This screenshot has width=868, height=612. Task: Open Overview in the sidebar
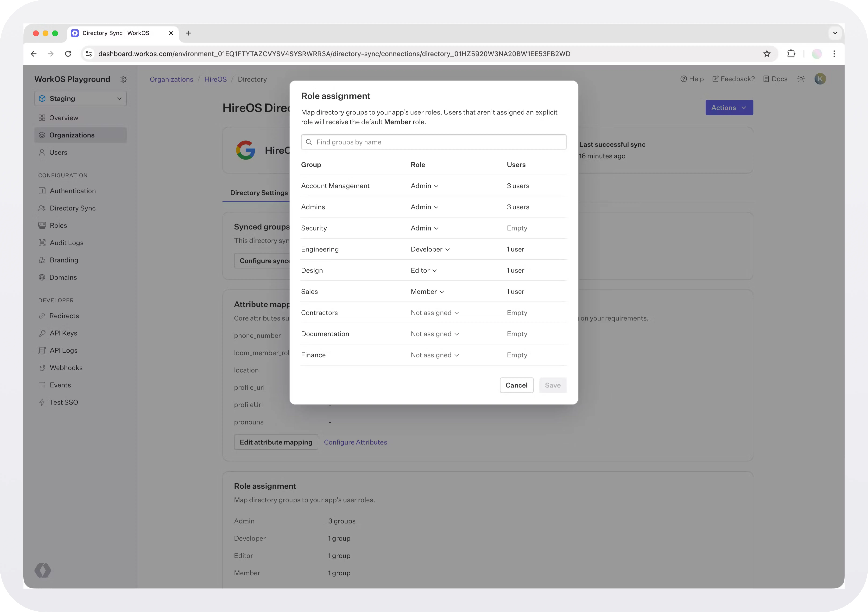click(81, 118)
